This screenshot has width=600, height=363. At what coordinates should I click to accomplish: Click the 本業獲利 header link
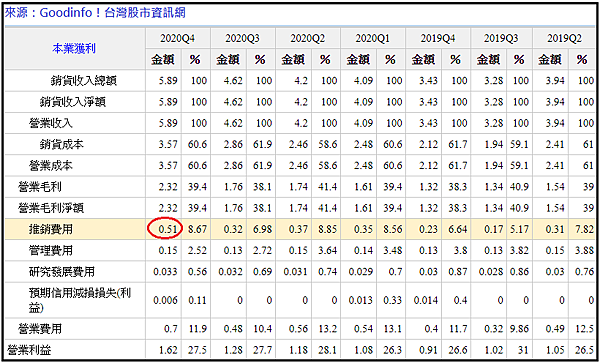74,49
